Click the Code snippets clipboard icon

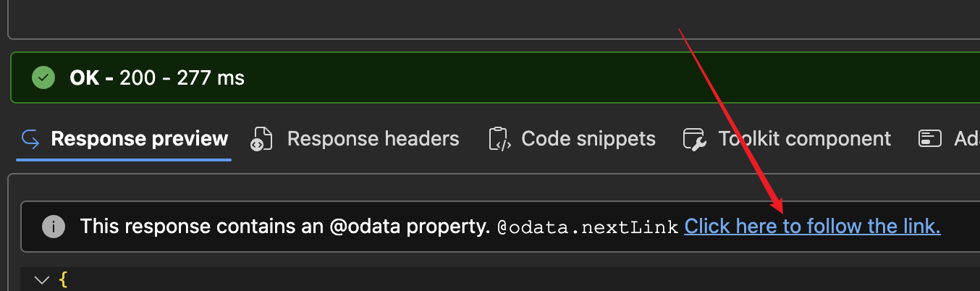coord(500,139)
